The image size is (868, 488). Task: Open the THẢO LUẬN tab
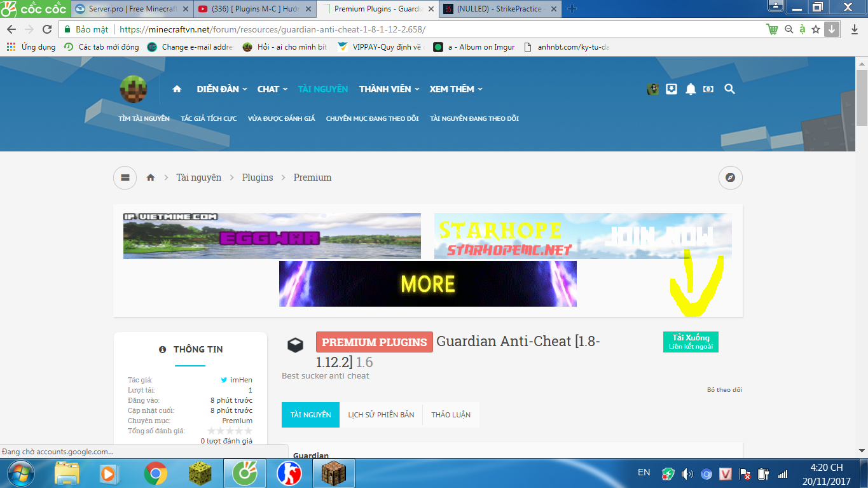[x=451, y=415]
